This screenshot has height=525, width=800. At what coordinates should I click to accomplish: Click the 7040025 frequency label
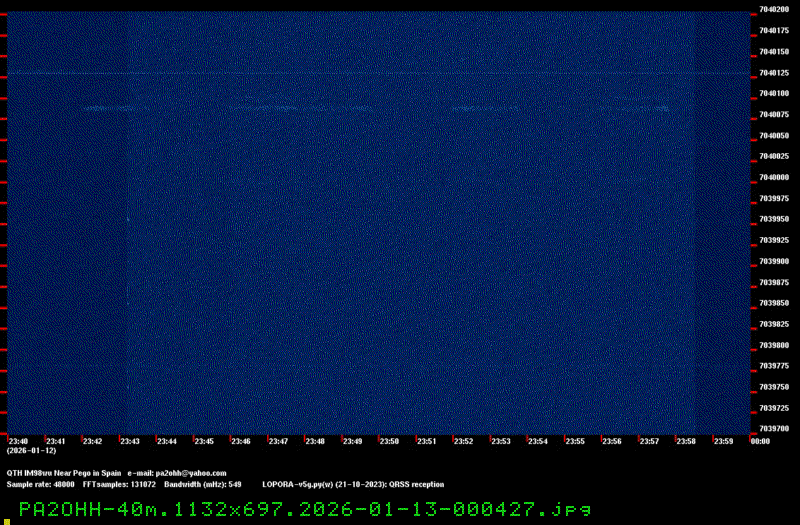point(774,156)
